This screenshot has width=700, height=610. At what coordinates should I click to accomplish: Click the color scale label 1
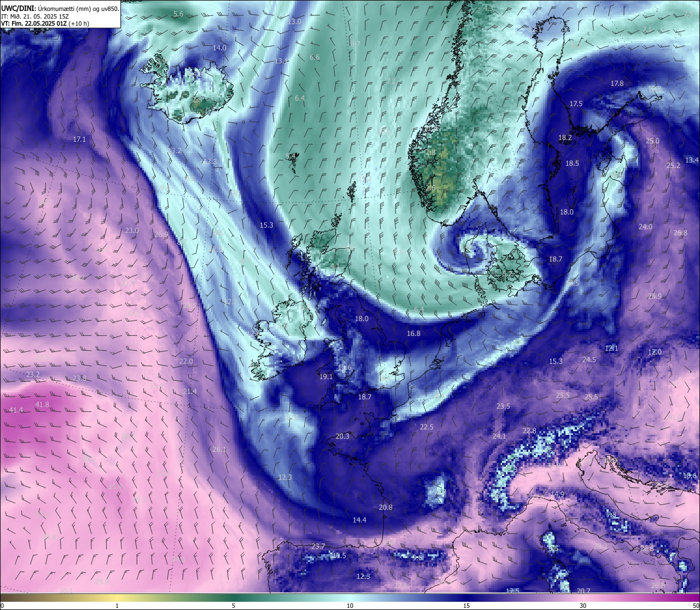tap(117, 606)
